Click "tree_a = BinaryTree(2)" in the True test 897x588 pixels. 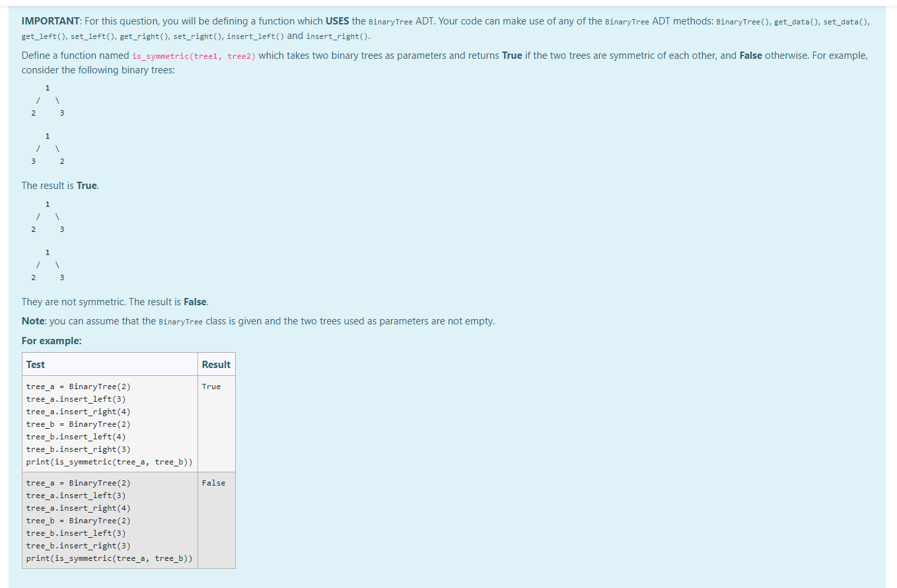pos(79,386)
